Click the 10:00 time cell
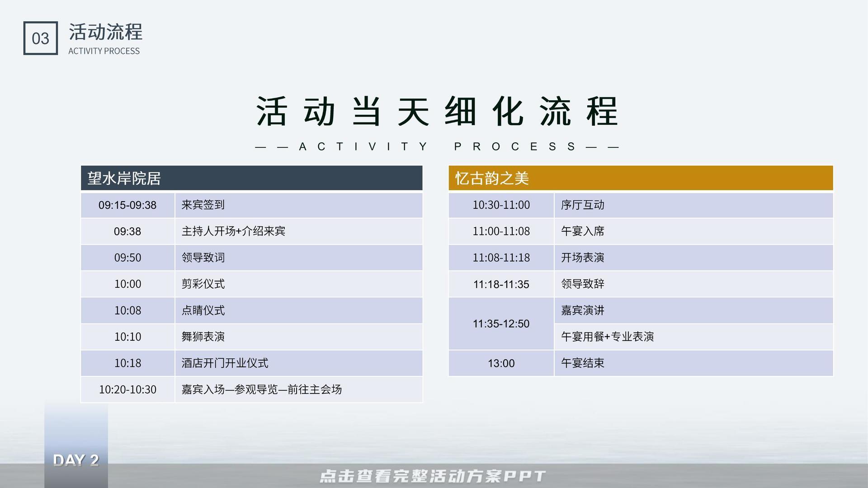The height and width of the screenshot is (488, 868). click(127, 284)
